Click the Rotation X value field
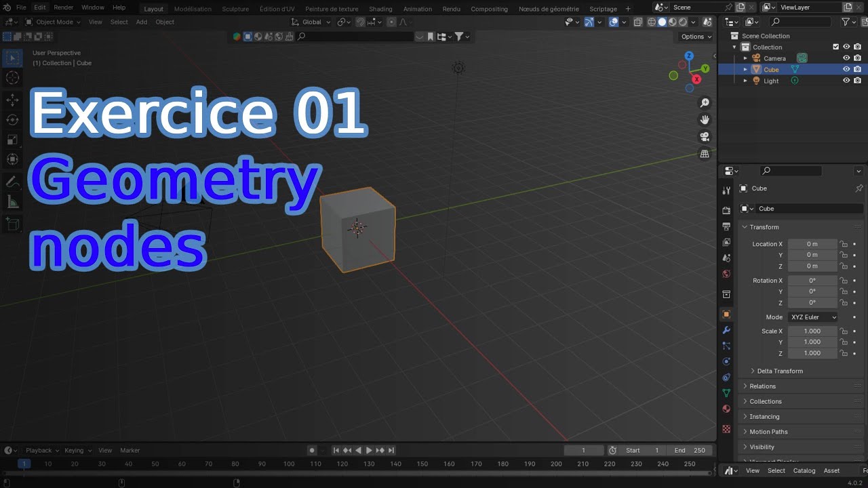This screenshot has height=488, width=868. click(812, 281)
